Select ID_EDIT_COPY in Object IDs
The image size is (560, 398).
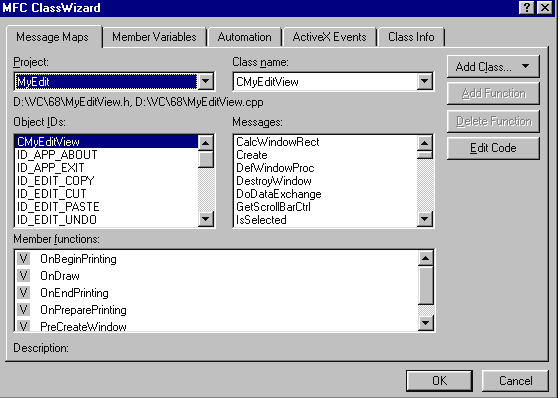[x=106, y=181]
